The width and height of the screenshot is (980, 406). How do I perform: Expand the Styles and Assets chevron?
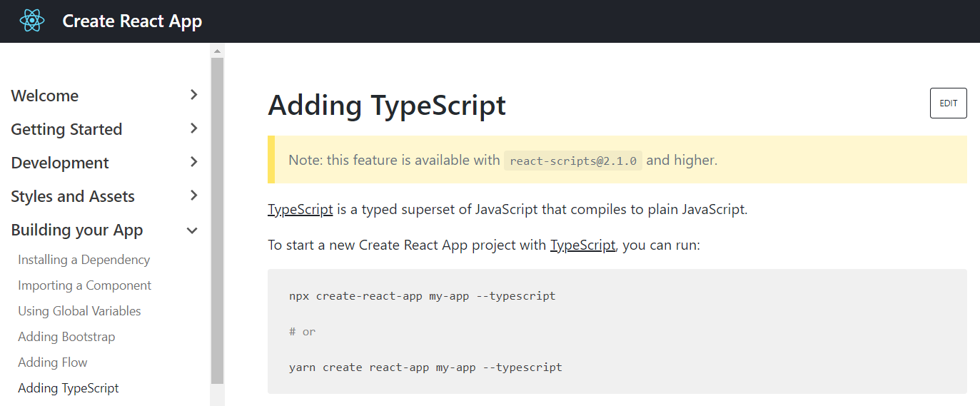pos(193,196)
